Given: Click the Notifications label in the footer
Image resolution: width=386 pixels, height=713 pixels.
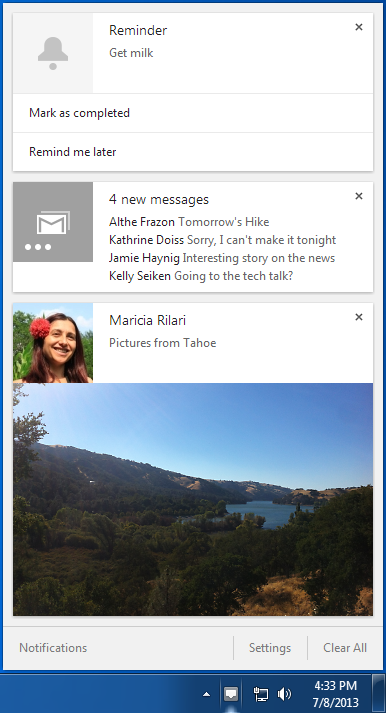Looking at the screenshot, I should [53, 648].
